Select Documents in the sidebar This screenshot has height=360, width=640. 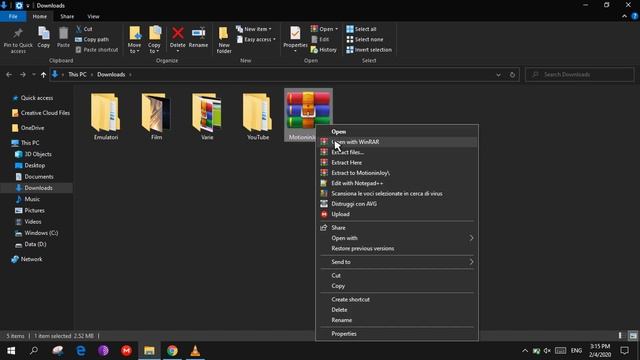coord(39,177)
